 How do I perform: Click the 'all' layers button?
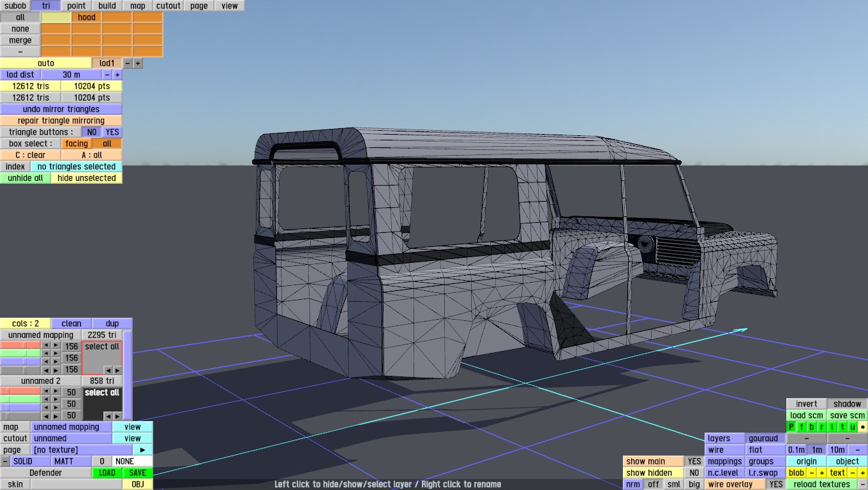20,17
